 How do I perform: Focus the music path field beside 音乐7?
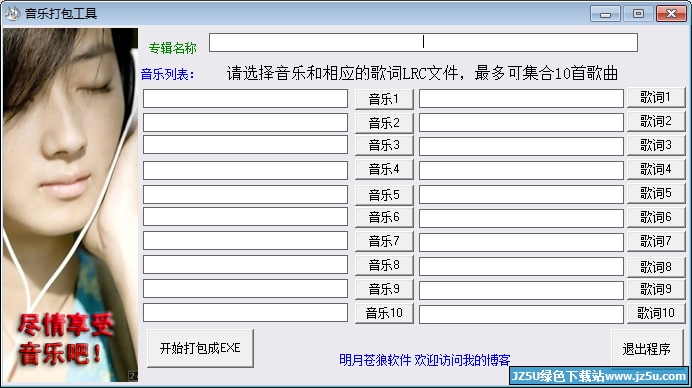(245, 241)
